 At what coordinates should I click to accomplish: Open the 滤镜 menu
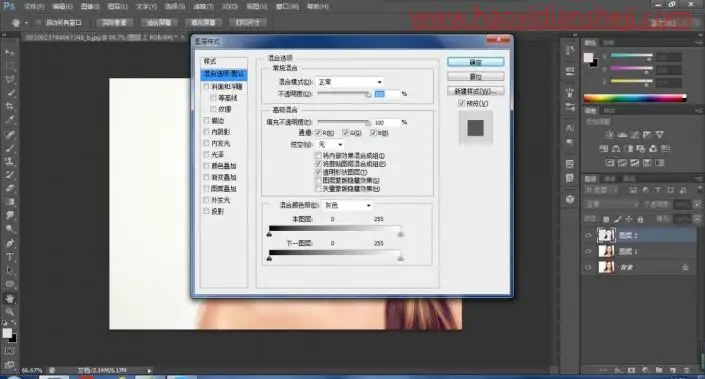203,6
